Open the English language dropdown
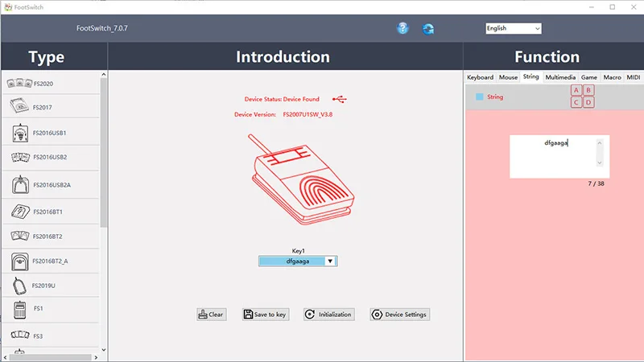The height and width of the screenshot is (362, 644). click(x=513, y=28)
